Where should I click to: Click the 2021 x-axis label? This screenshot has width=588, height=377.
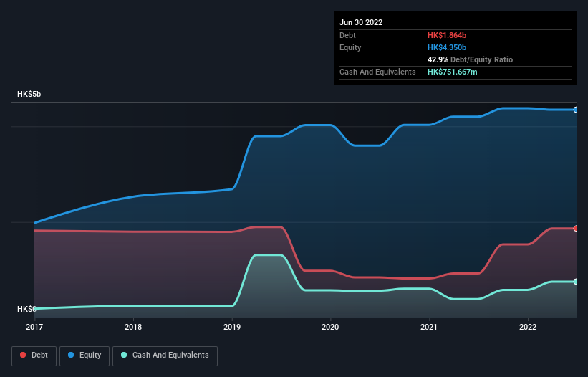[429, 327]
